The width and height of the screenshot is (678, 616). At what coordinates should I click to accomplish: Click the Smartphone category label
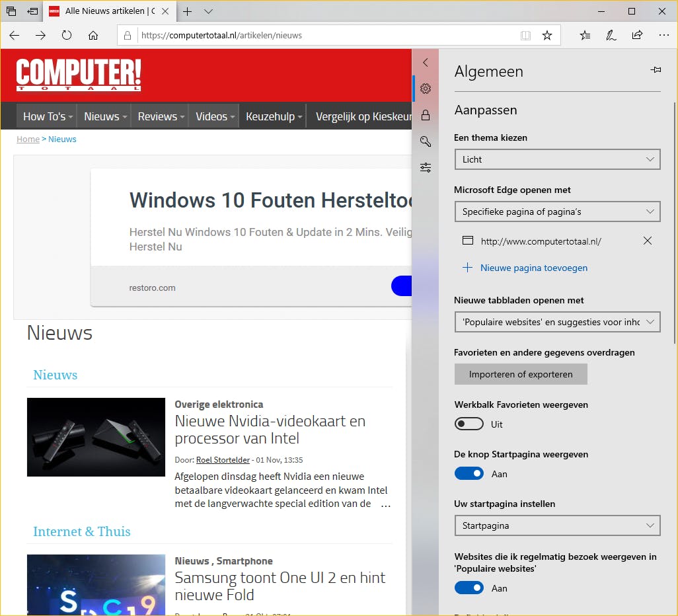(x=245, y=561)
